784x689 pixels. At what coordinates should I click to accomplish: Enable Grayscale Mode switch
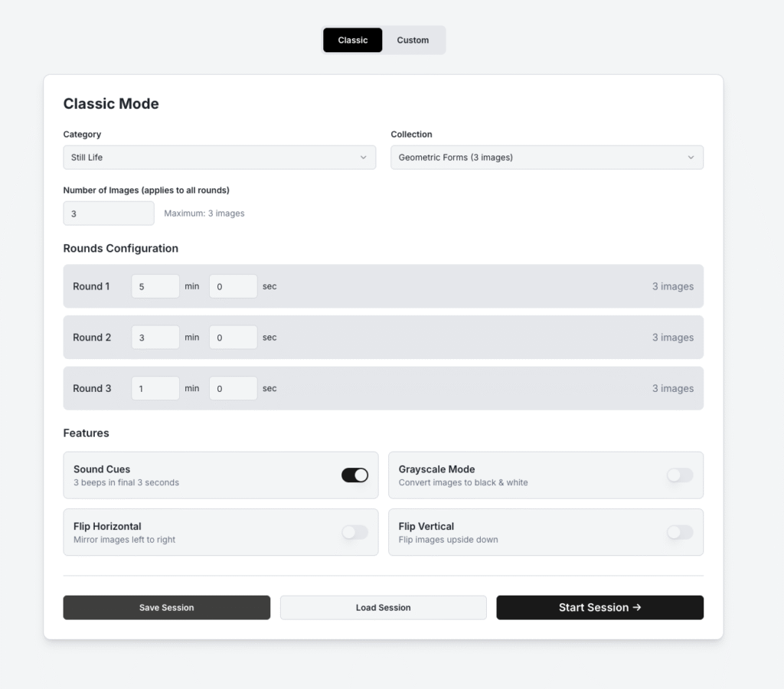[680, 475]
